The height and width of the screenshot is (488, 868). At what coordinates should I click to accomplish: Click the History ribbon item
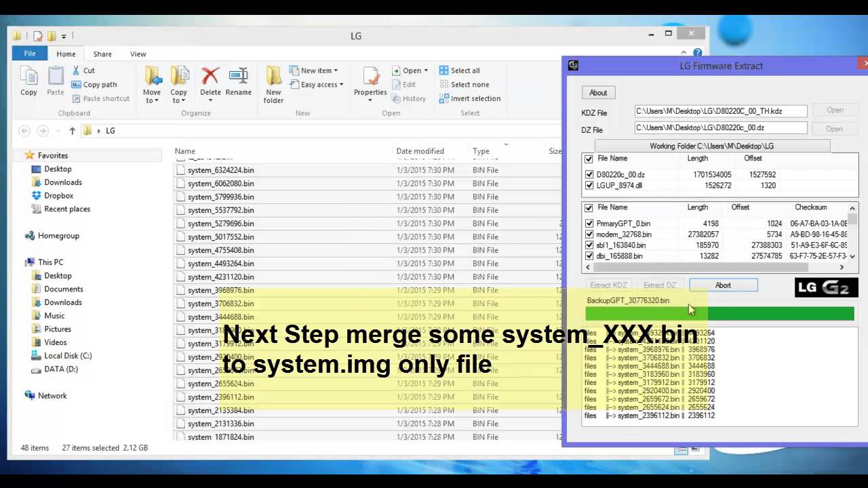(x=409, y=98)
